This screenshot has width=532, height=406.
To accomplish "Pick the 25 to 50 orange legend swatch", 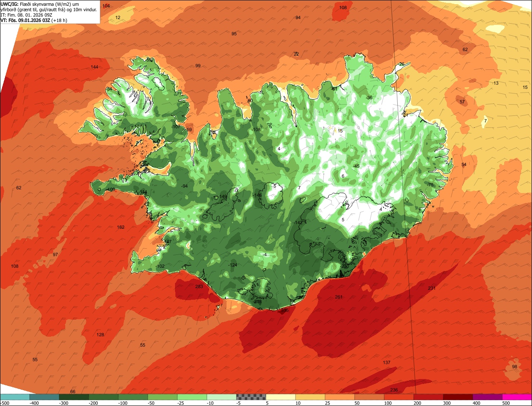I will pyautogui.click(x=340, y=397).
